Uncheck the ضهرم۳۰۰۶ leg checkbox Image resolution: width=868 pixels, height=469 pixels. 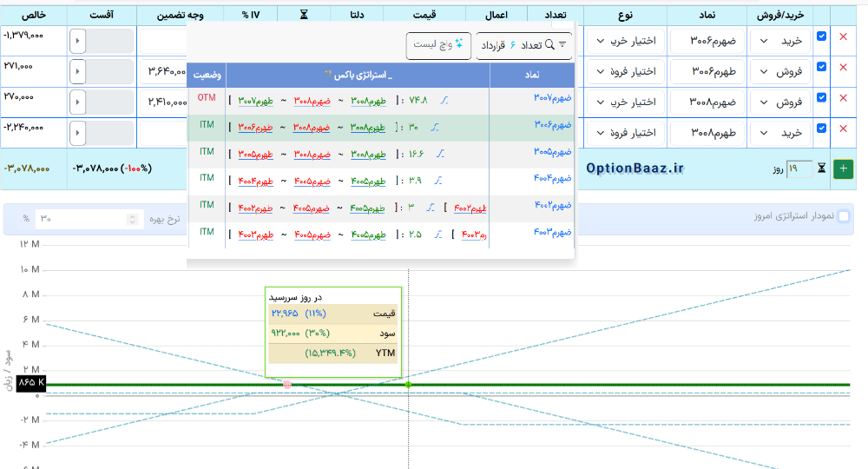[x=821, y=36]
